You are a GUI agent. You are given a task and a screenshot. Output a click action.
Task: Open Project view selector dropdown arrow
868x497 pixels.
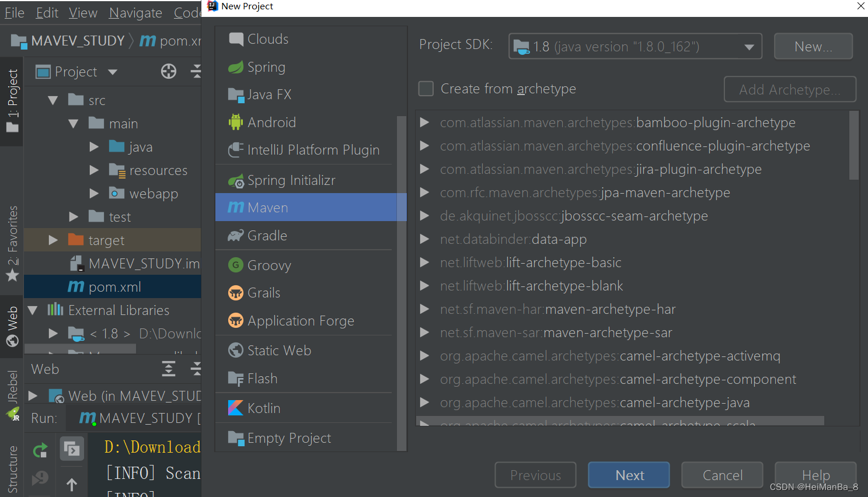(x=113, y=72)
